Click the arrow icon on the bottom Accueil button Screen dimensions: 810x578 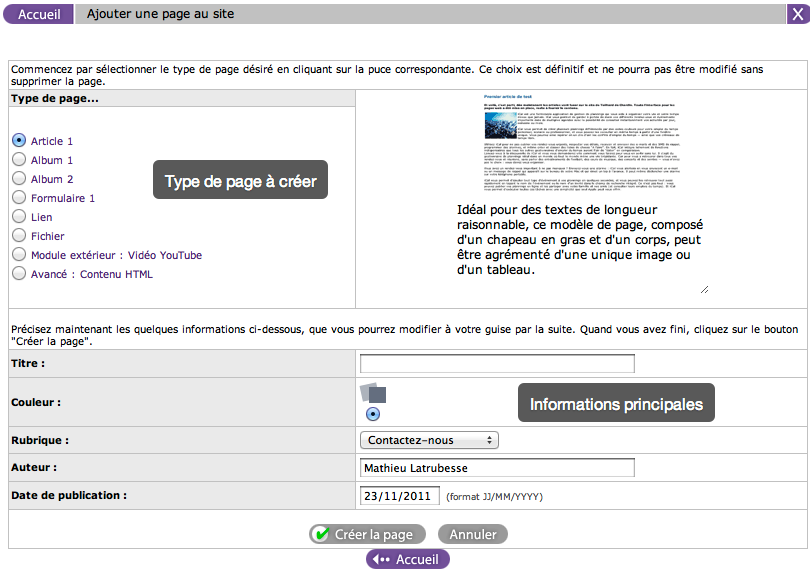point(381,560)
